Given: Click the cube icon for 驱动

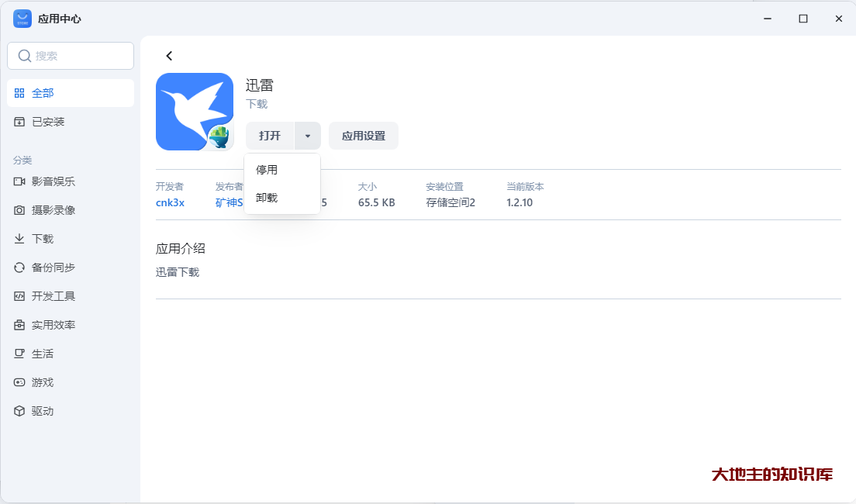Looking at the screenshot, I should coord(19,411).
